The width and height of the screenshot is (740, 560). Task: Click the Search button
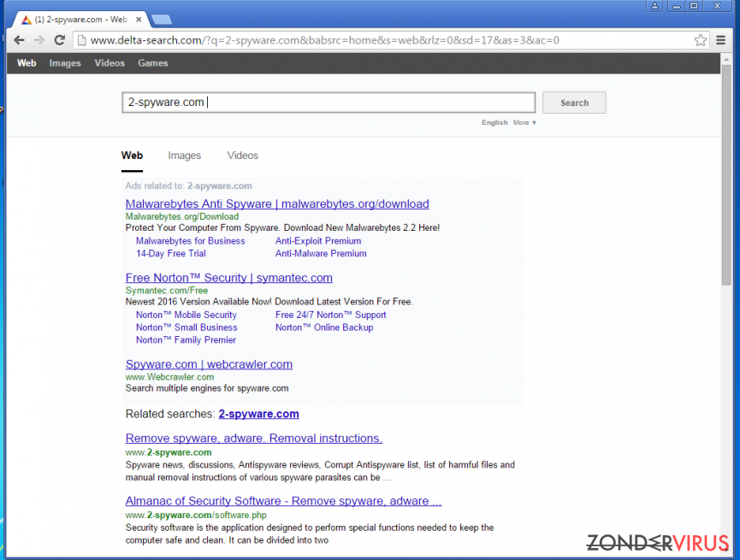click(574, 103)
